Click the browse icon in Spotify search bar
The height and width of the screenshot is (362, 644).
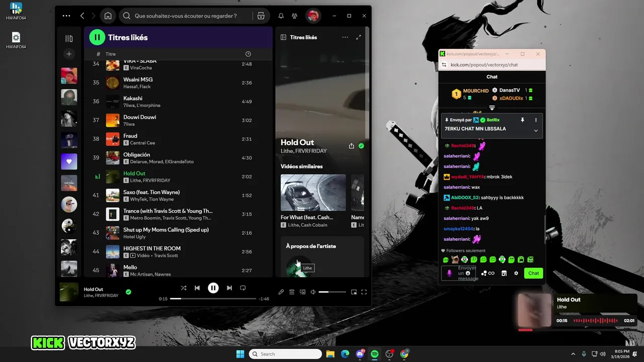[261, 16]
